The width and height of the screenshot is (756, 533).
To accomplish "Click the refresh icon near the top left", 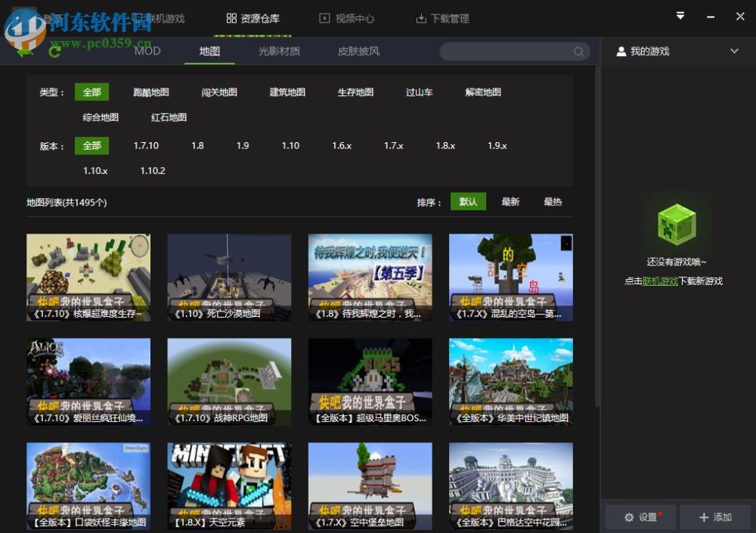I will (53, 51).
